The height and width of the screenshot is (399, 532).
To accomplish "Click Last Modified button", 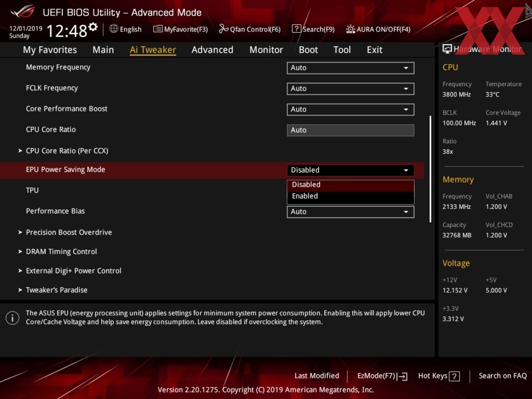I will [x=317, y=376].
